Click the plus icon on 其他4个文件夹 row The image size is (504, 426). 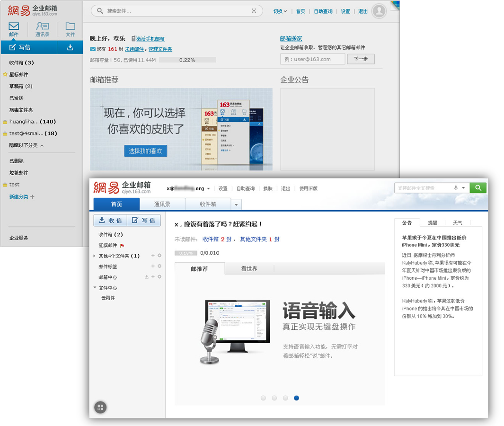153,256
